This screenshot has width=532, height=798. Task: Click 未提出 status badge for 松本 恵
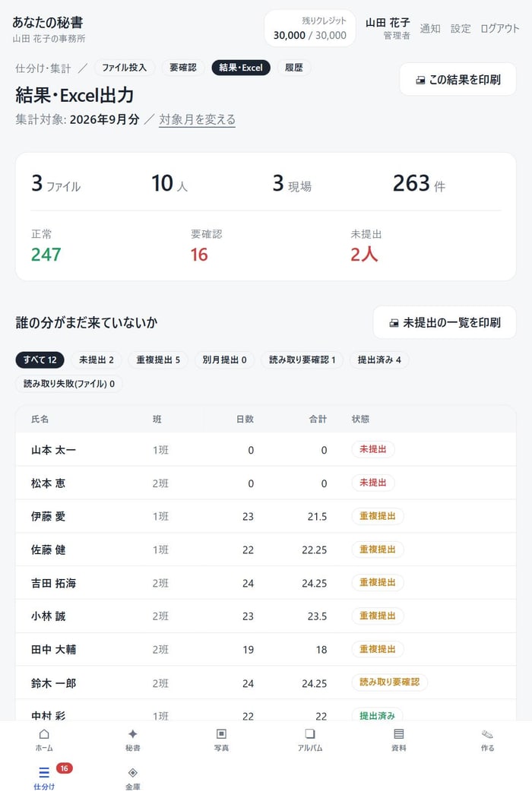coord(372,483)
